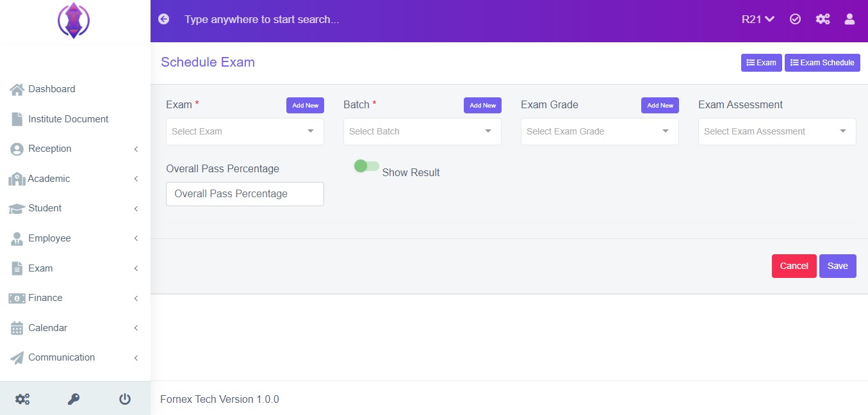Click the Institute Document file icon
The width and height of the screenshot is (868, 415).
[x=17, y=119]
